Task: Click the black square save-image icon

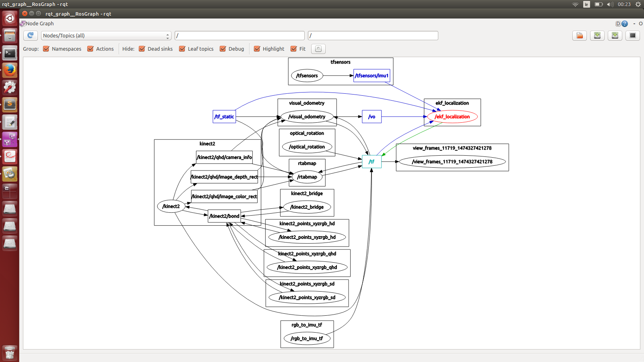Action: pyautogui.click(x=633, y=35)
